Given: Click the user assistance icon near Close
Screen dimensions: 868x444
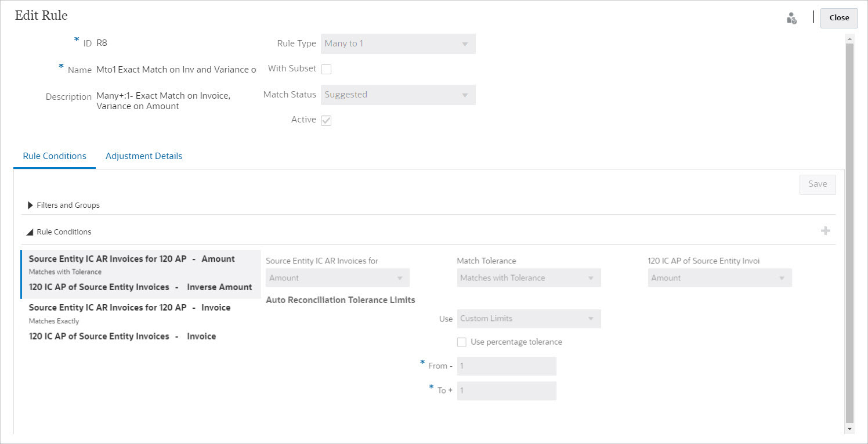Looking at the screenshot, I should 791,18.
